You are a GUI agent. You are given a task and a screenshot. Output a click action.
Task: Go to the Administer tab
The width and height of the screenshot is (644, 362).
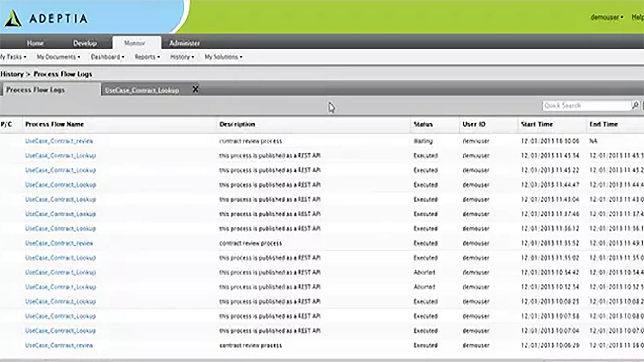pyautogui.click(x=184, y=43)
